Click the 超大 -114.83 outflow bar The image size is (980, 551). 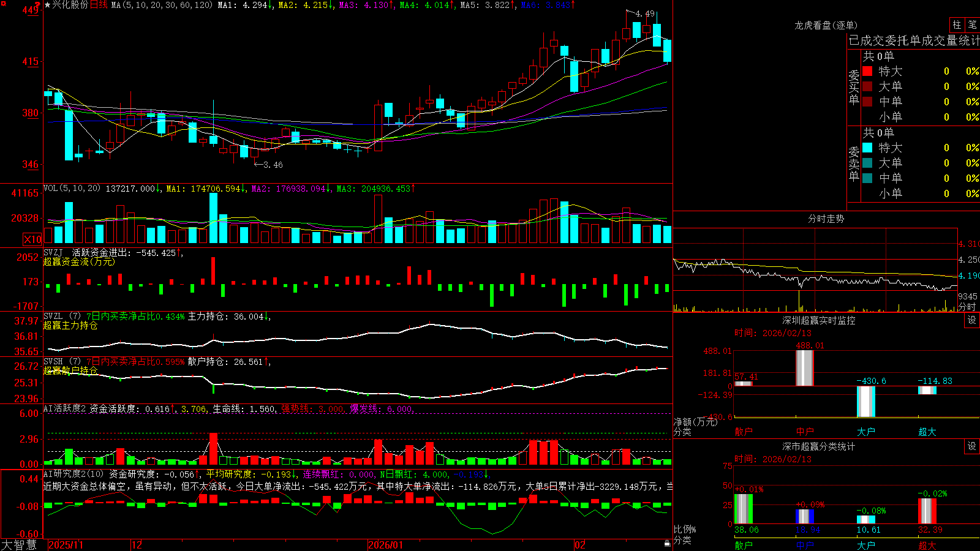tap(927, 390)
